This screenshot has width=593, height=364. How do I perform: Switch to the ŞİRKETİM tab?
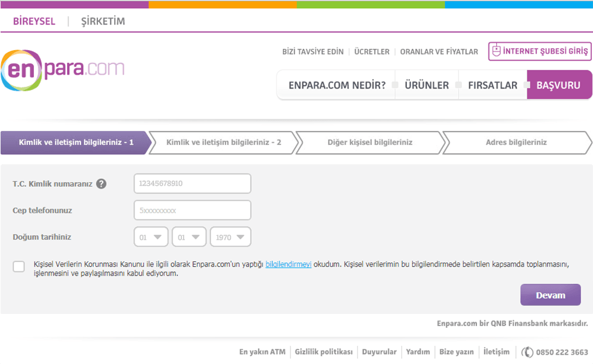click(103, 21)
